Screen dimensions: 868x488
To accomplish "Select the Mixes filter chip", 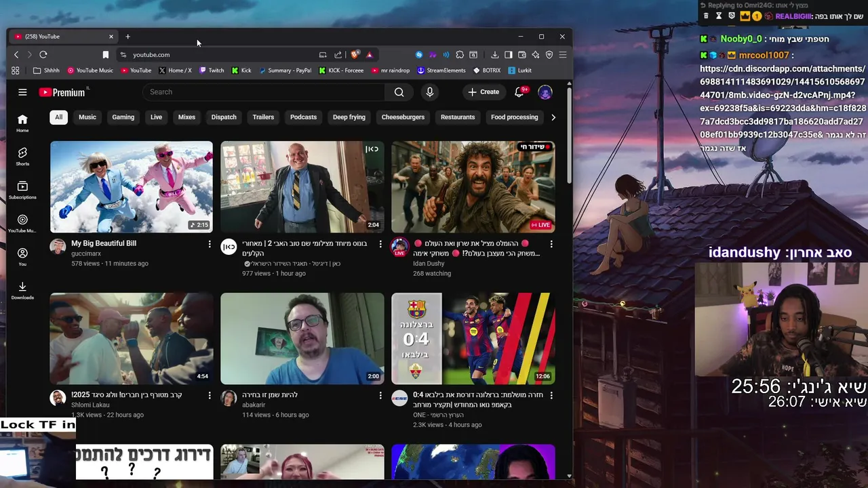I will (186, 117).
